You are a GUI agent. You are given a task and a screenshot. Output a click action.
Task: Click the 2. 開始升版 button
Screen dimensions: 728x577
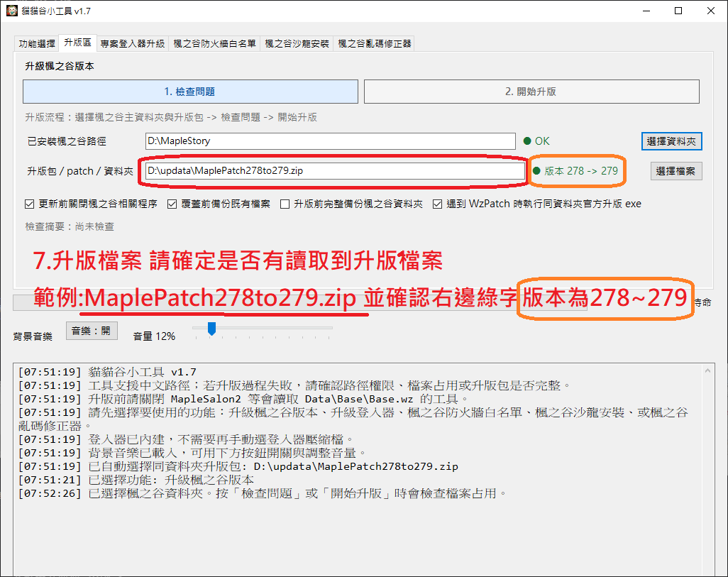pyautogui.click(x=531, y=92)
